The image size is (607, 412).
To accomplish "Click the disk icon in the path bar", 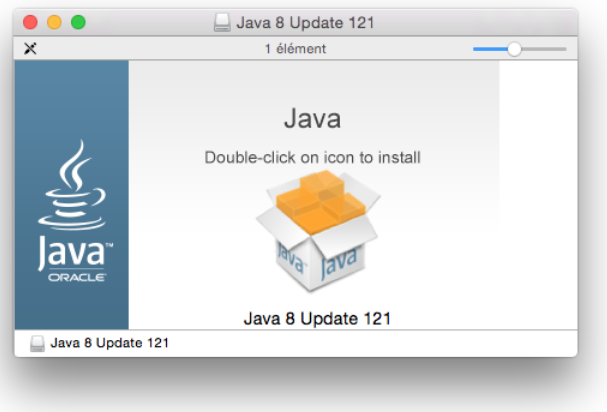I will click(x=37, y=343).
